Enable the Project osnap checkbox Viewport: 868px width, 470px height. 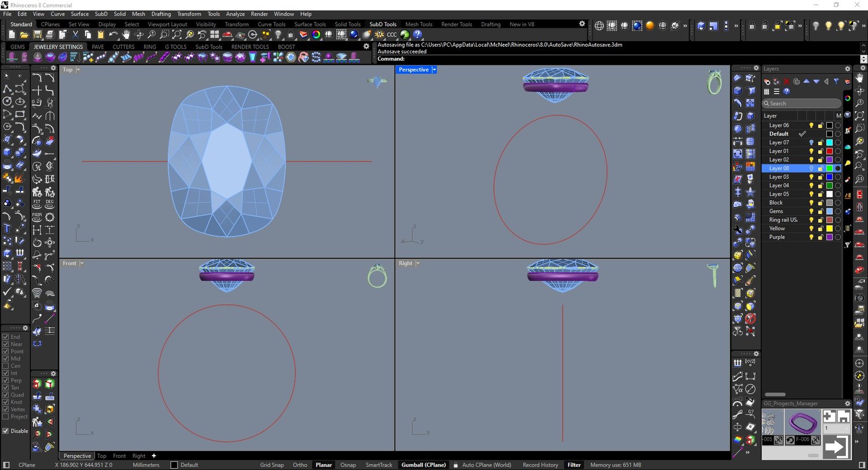tap(6, 416)
